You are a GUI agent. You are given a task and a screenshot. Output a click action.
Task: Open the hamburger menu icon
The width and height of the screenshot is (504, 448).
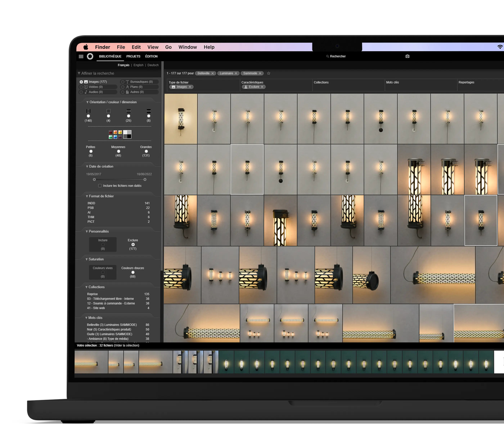(81, 57)
